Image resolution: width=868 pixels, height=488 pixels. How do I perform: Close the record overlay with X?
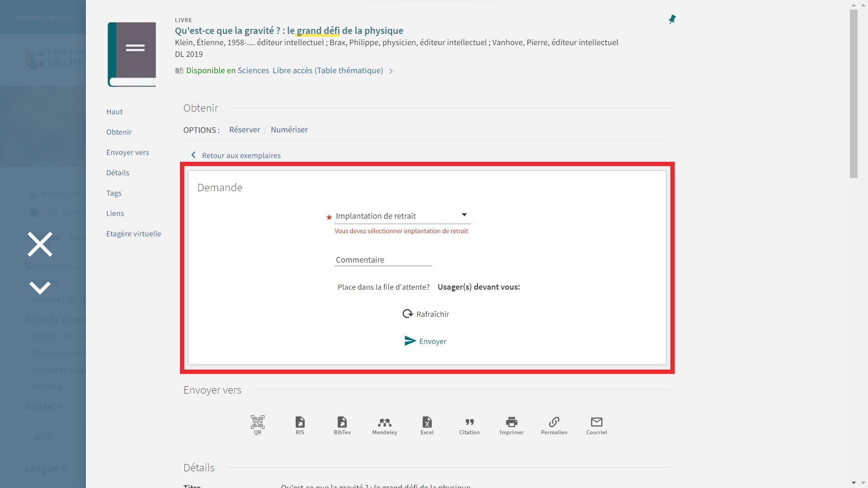tap(40, 244)
